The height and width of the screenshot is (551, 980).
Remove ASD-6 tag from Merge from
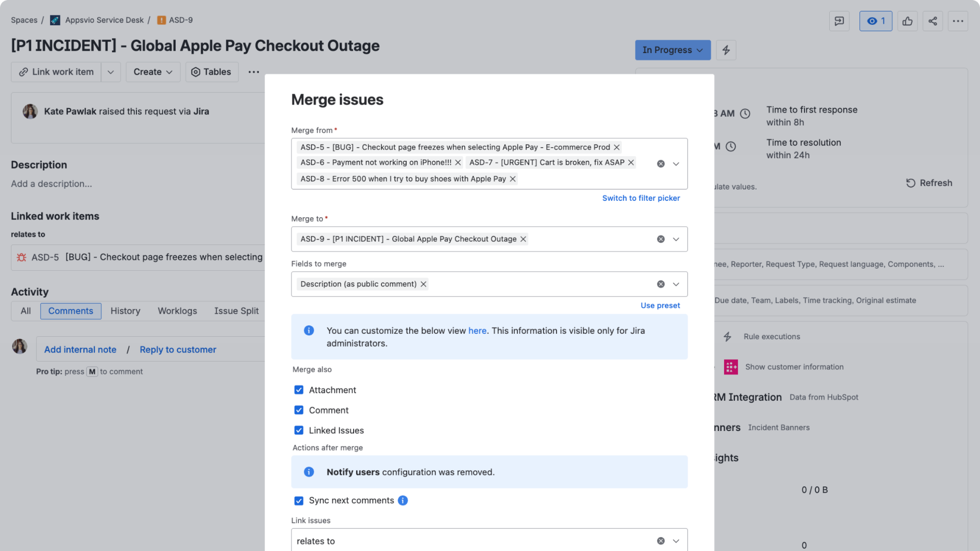458,163
